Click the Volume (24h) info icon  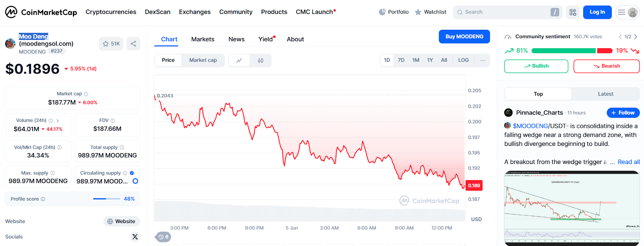[x=51, y=121]
